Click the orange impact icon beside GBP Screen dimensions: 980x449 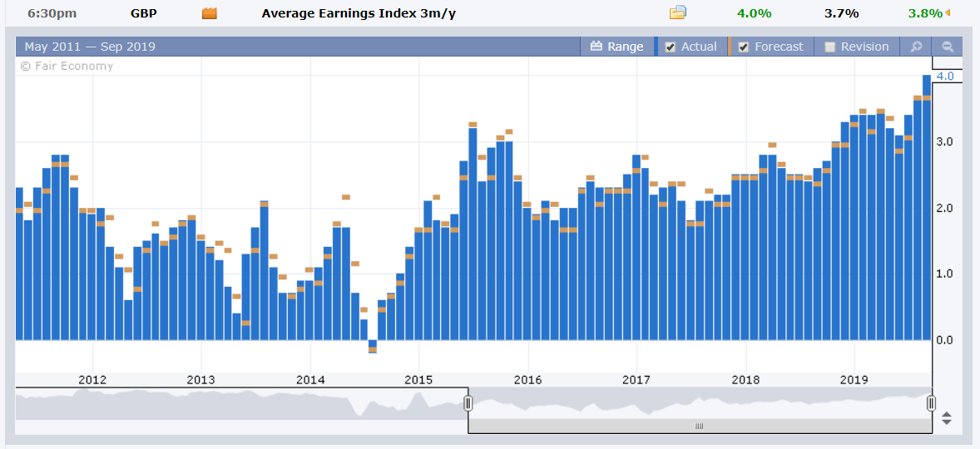pos(210,13)
